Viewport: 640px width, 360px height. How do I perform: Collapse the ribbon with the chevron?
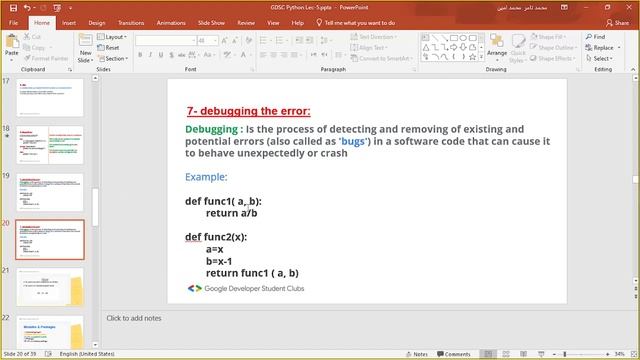(633, 69)
